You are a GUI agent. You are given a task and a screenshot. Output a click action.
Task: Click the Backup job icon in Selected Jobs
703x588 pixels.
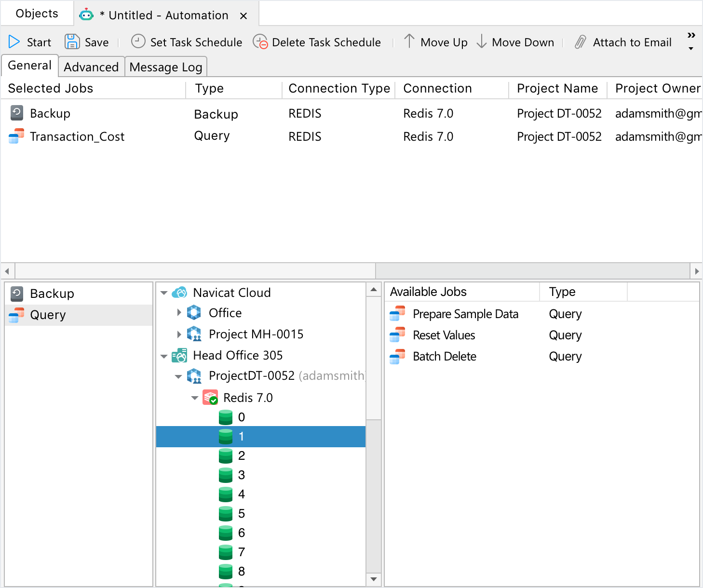(x=17, y=113)
